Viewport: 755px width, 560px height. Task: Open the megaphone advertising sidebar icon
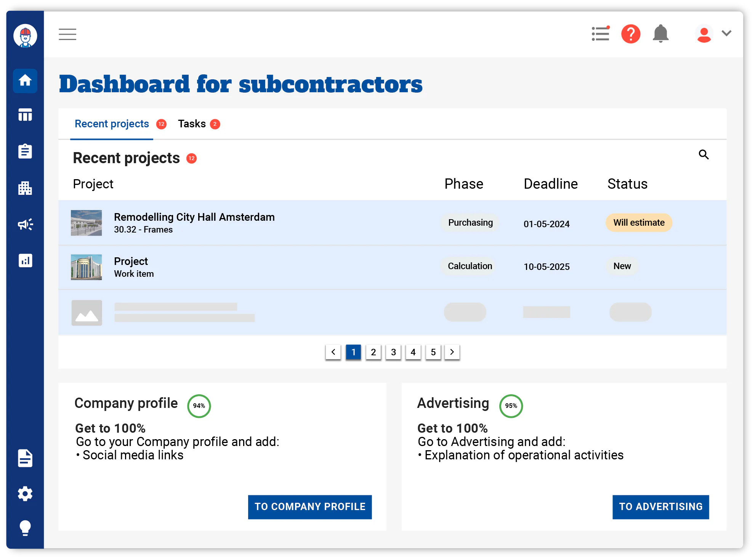tap(25, 224)
